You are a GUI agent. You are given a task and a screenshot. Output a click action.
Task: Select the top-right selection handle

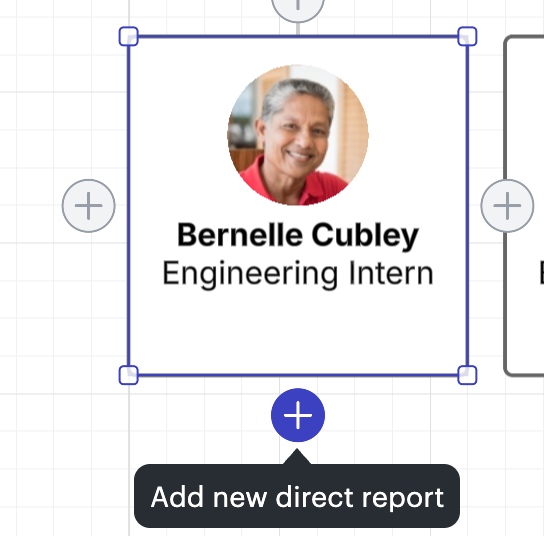(x=467, y=36)
